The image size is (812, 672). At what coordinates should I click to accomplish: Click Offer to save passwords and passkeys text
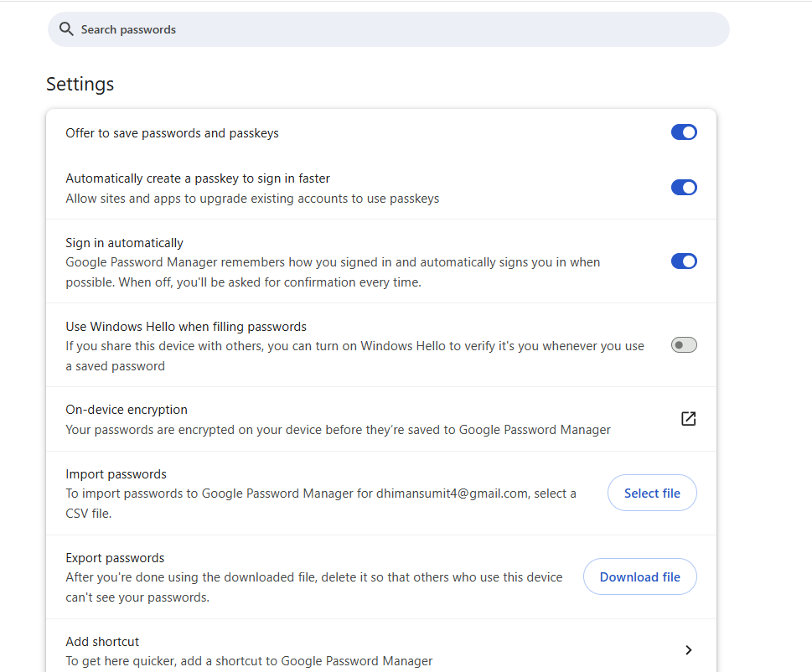click(x=172, y=133)
